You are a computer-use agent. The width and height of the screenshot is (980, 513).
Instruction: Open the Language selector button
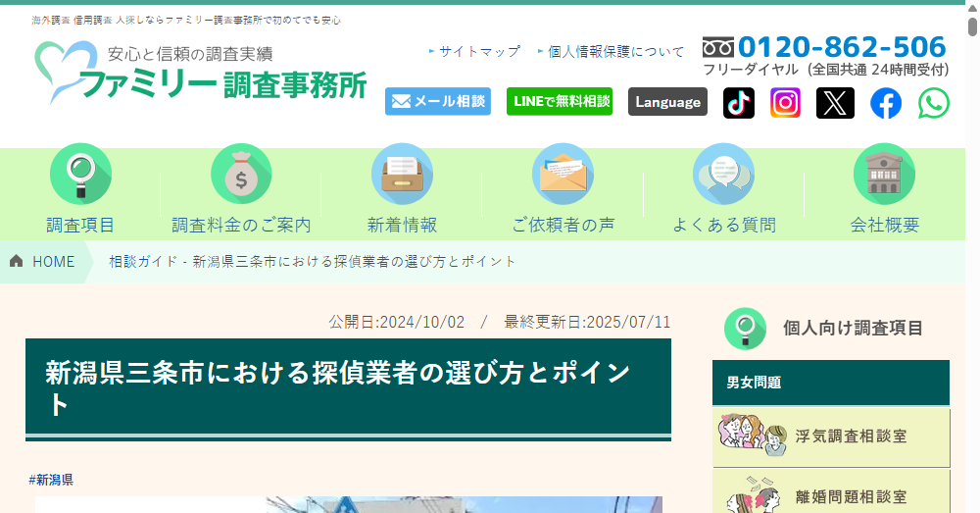[667, 102]
